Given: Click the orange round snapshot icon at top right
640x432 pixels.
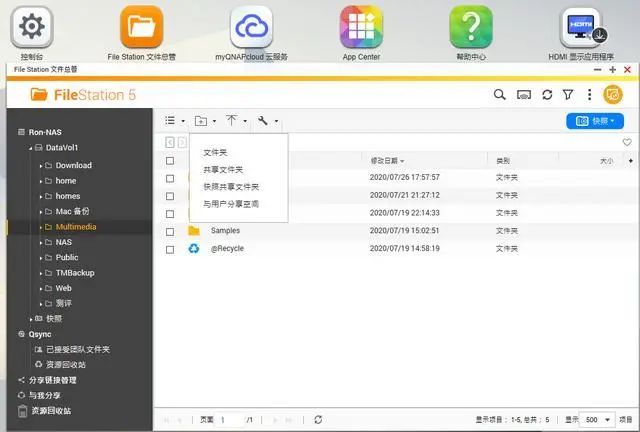Looking at the screenshot, I should coord(613,95).
